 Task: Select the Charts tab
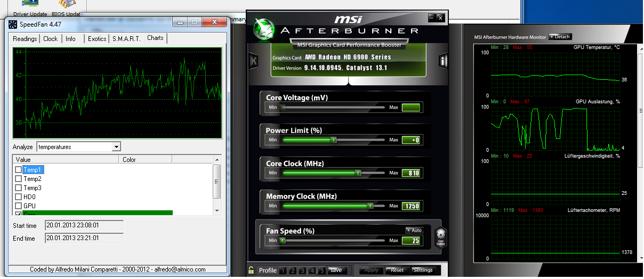(x=155, y=38)
